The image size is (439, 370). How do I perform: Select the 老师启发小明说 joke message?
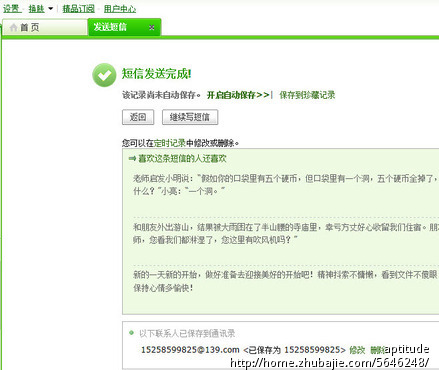(286, 185)
